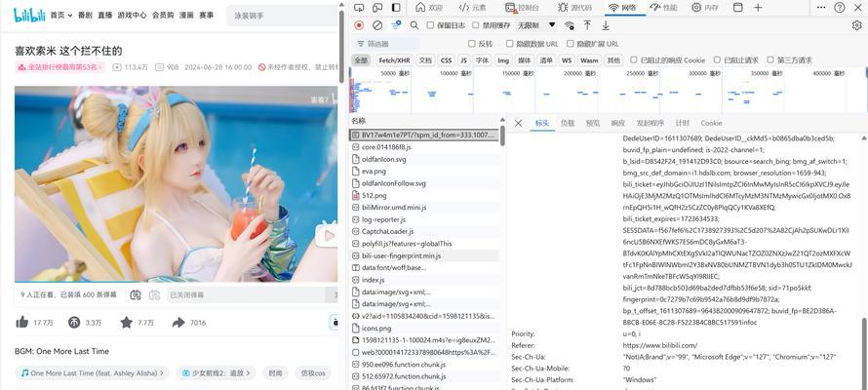
Task: Enable the 保留日志 checkbox
Action: (x=430, y=25)
